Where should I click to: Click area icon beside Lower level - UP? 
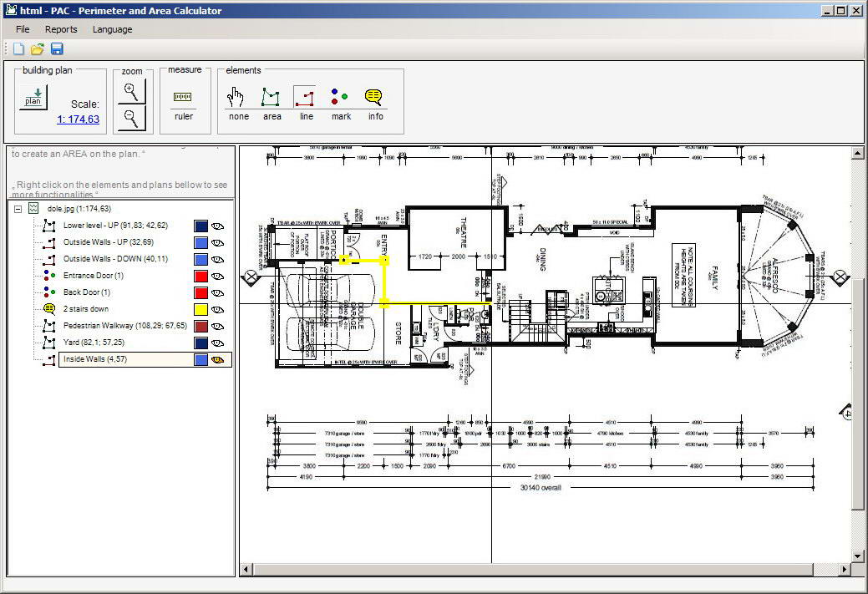(x=49, y=226)
